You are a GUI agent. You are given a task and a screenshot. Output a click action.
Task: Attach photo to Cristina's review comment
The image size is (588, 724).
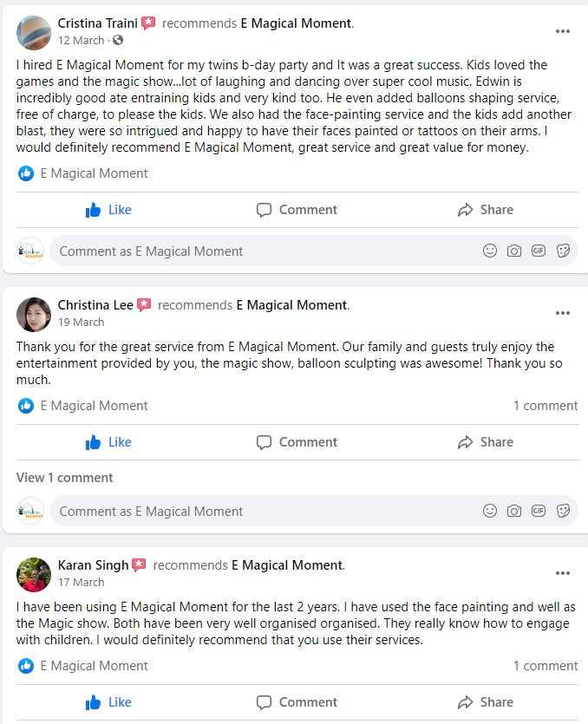[514, 251]
